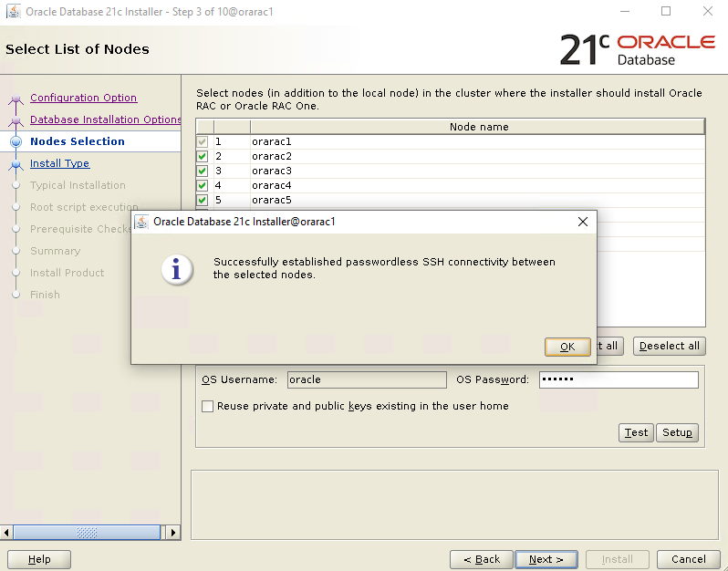728x571 pixels.
Task: Click the sidebar horizontal scrollbar thumb
Action: tap(87, 533)
